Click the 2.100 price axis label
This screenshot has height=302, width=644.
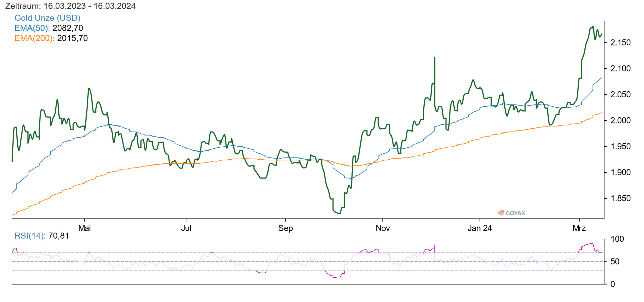[x=621, y=68]
